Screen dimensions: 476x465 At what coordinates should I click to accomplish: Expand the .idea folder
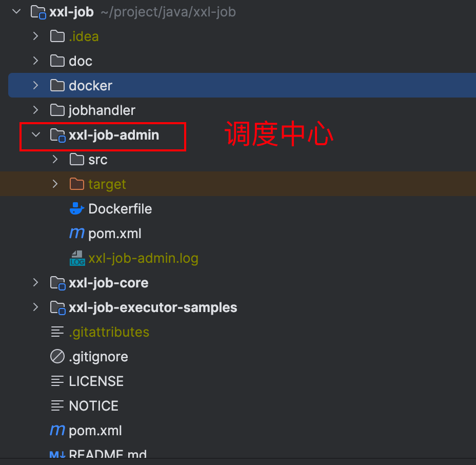coord(35,36)
